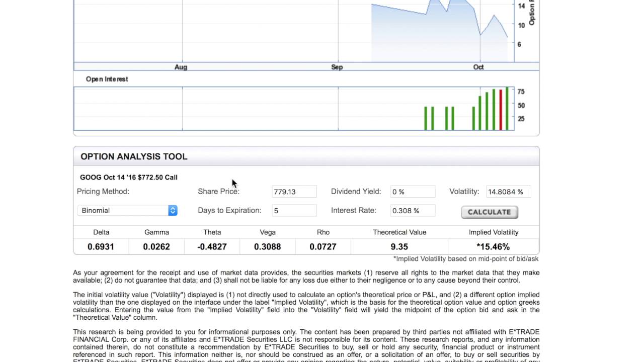Screen dimensions: 644x362
Task: Click the CALCULATE button
Action: 490,212
